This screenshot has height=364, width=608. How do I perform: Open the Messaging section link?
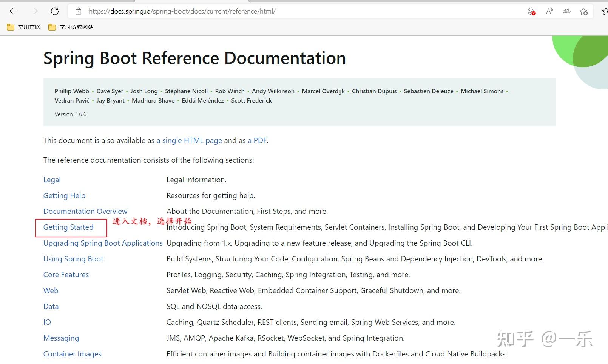click(x=61, y=338)
